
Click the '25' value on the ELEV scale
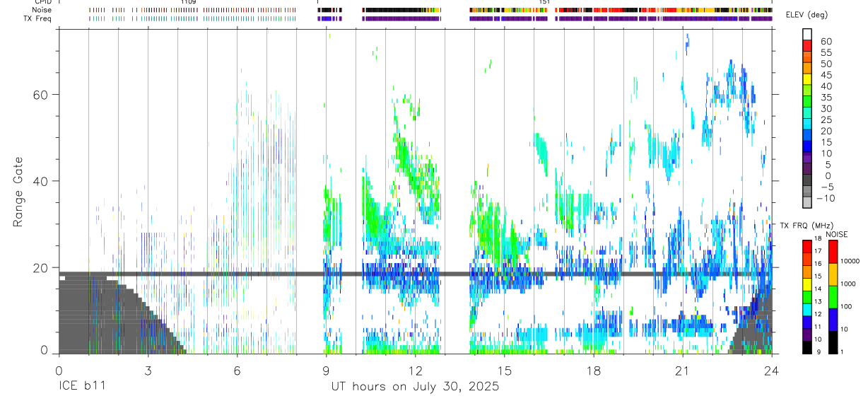click(826, 120)
